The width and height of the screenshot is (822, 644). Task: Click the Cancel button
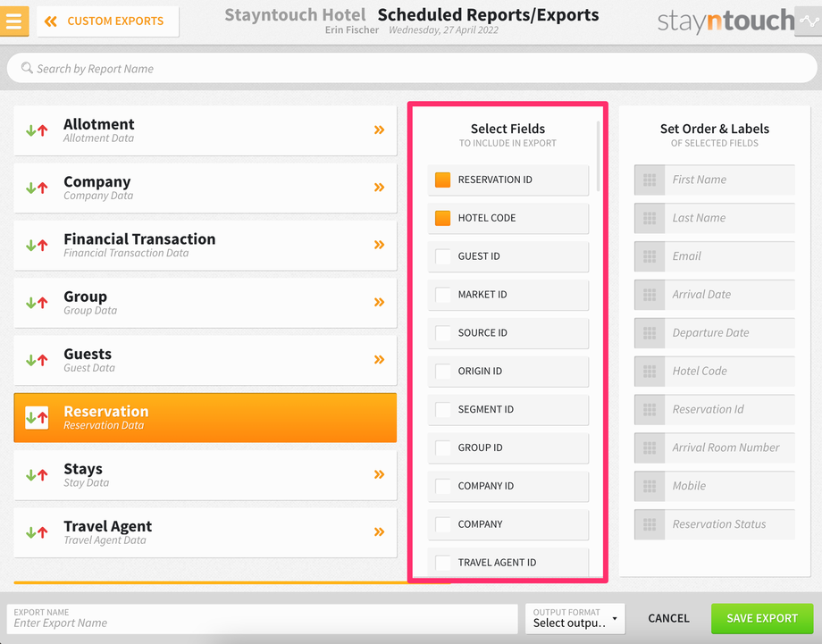point(668,618)
